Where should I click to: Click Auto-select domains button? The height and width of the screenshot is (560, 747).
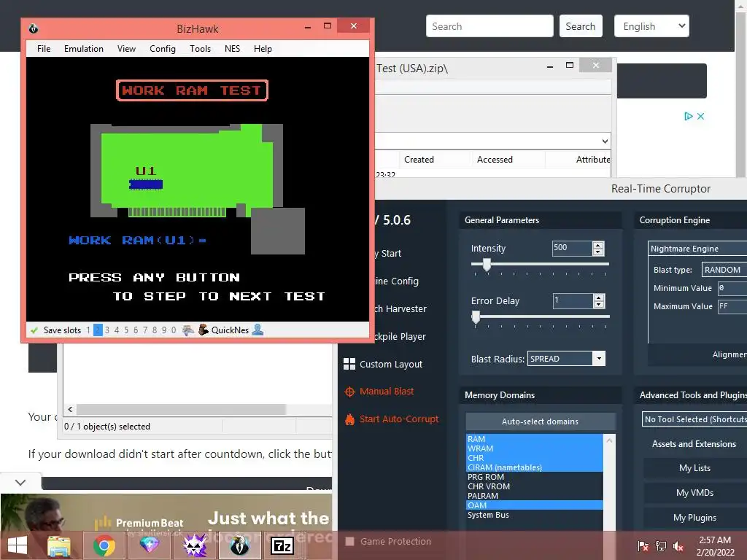tap(540, 421)
